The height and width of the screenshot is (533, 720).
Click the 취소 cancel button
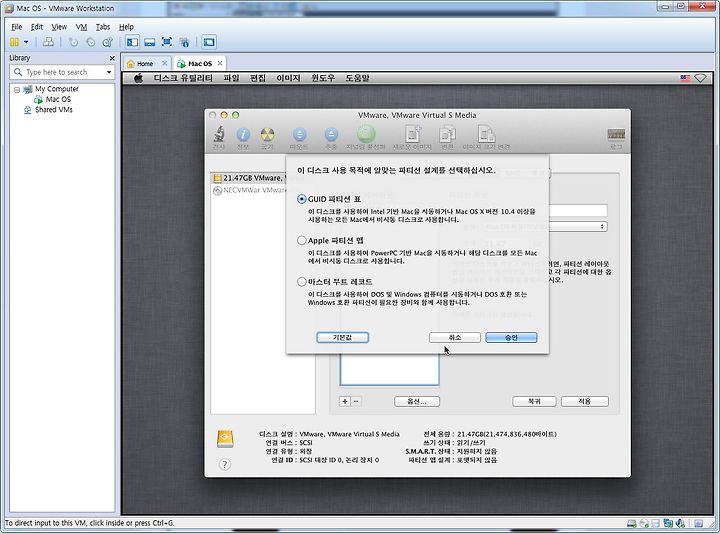coord(455,337)
